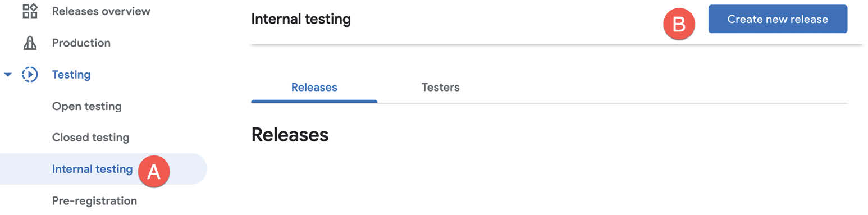
Task: Open the Pre-registration page
Action: pos(94,200)
